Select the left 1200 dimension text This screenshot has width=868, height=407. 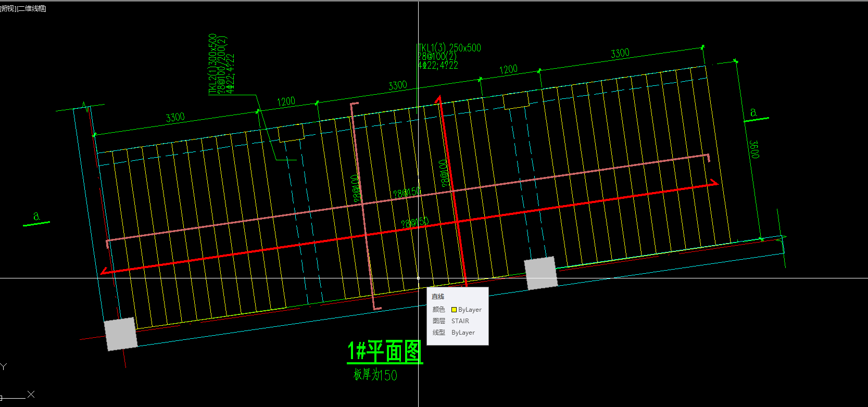(x=286, y=101)
